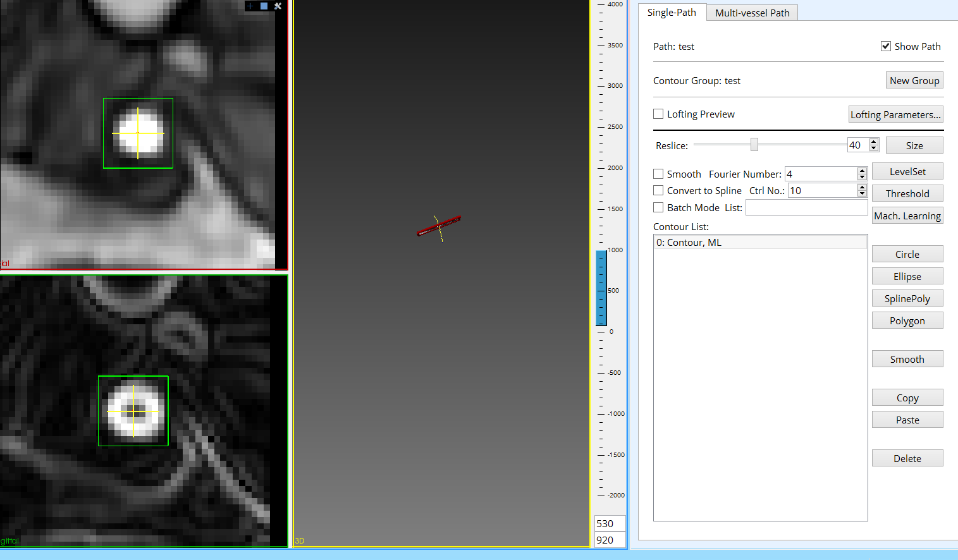Select '0: Contour, ML' in Contour List

point(760,242)
